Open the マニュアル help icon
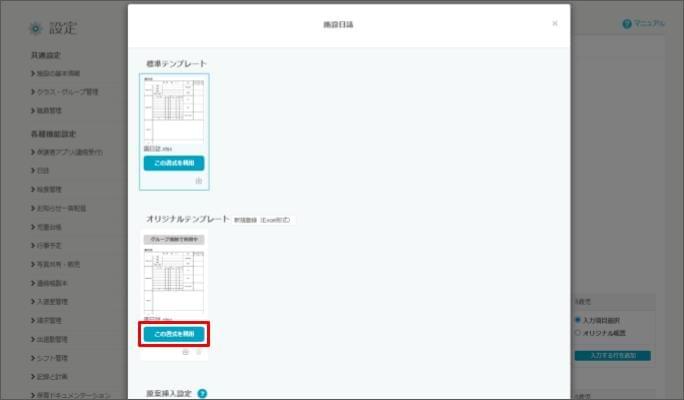 coord(627,23)
